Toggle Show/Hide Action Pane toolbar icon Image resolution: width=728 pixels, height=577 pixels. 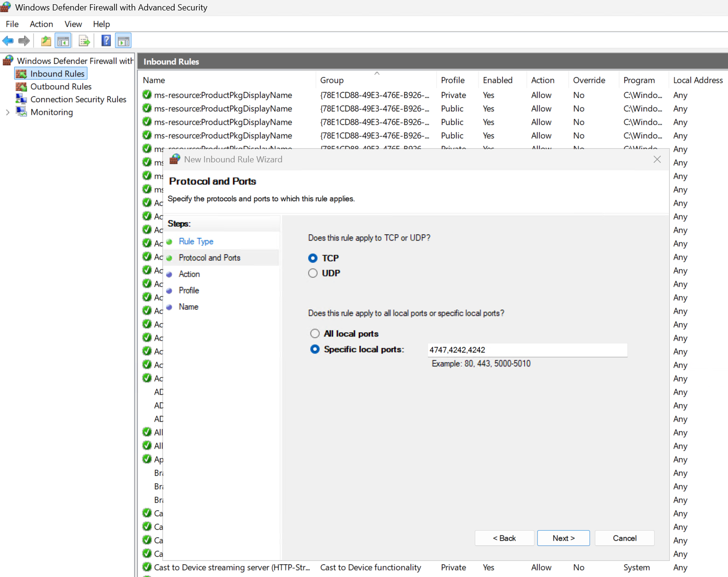tap(124, 41)
